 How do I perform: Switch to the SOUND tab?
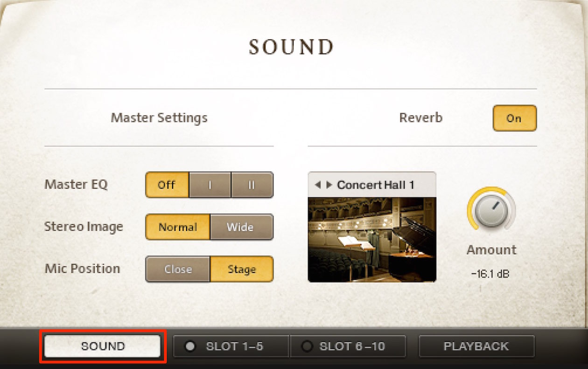103,346
